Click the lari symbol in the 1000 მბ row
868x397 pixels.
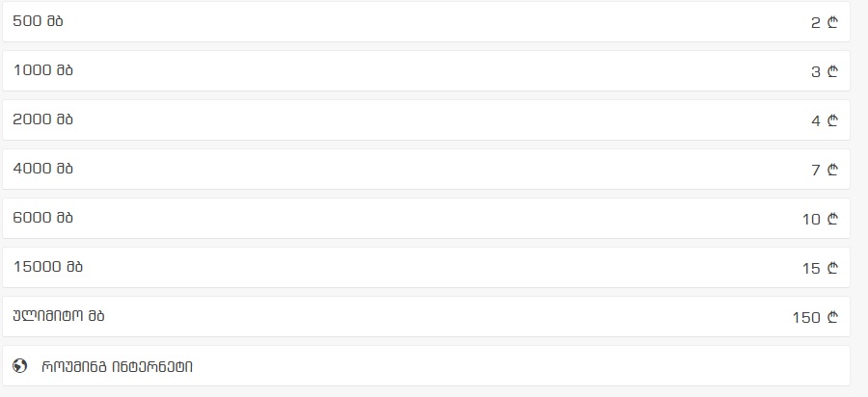click(x=832, y=71)
